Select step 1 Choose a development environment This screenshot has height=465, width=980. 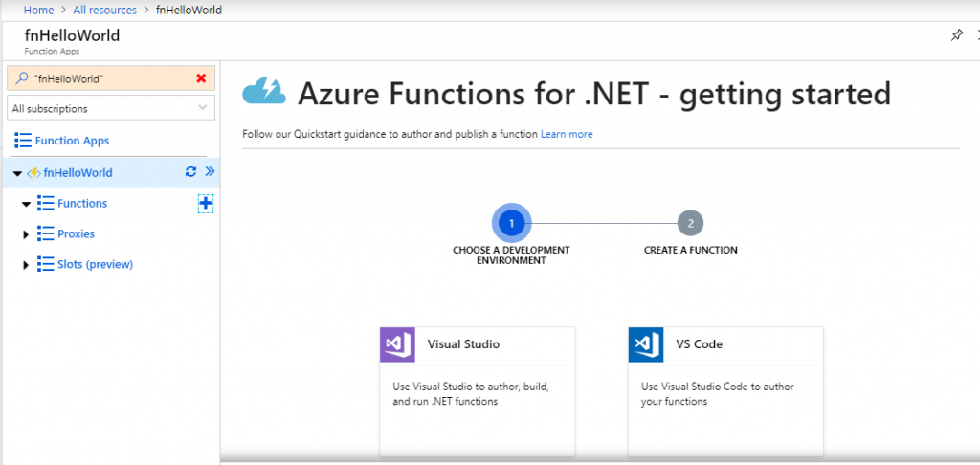[x=511, y=223]
